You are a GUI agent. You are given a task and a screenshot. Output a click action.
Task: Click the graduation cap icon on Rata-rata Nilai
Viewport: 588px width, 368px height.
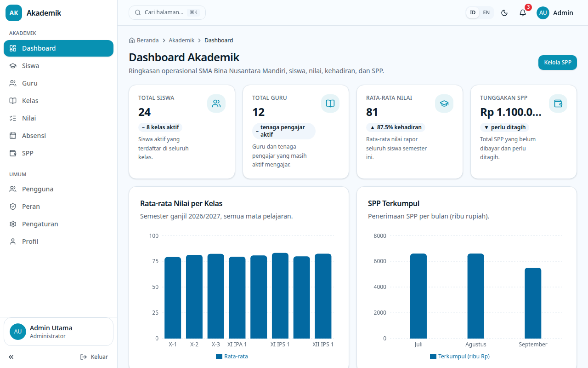[444, 103]
